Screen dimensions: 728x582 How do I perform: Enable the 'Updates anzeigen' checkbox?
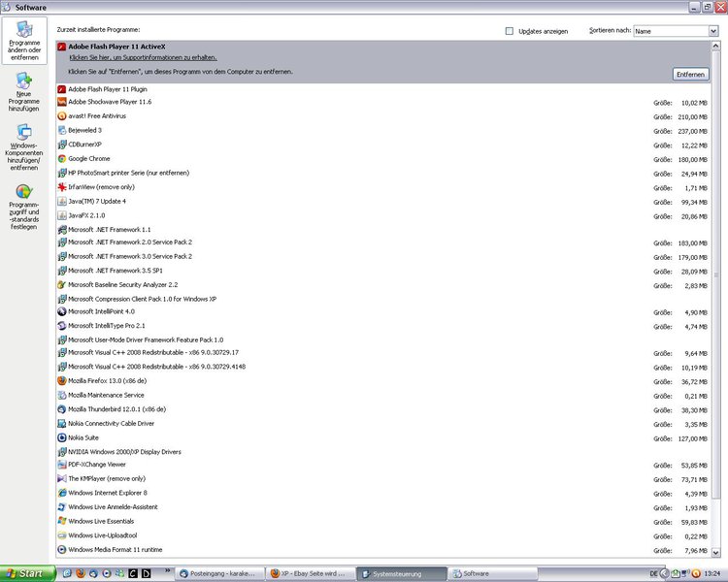[x=510, y=31]
